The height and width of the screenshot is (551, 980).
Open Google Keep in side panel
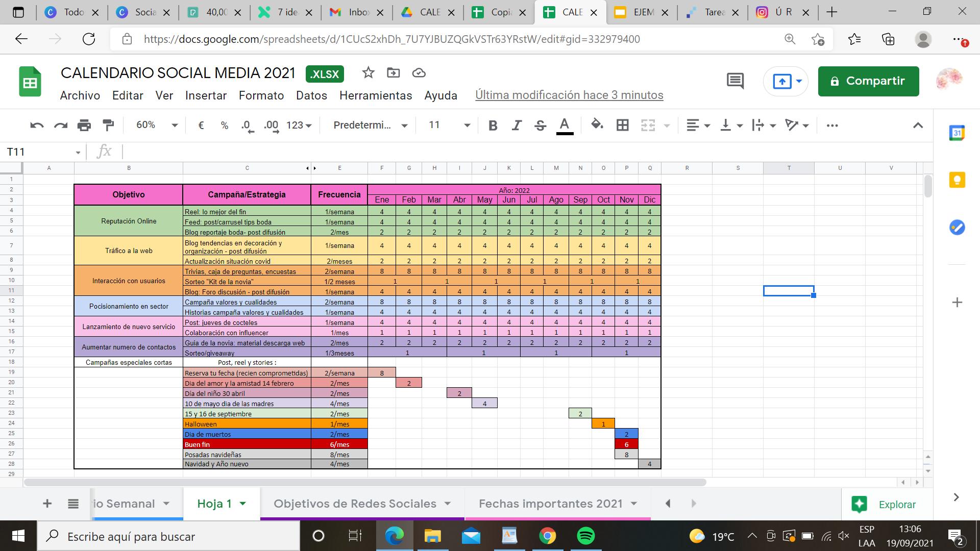click(957, 180)
